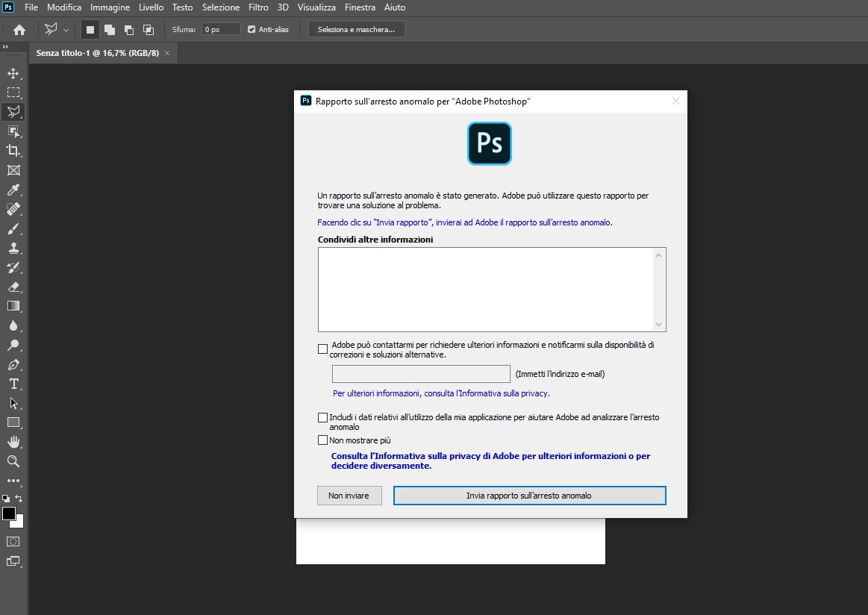Select the Rectangular Marquee tool
The image size is (868, 615).
click(x=13, y=93)
